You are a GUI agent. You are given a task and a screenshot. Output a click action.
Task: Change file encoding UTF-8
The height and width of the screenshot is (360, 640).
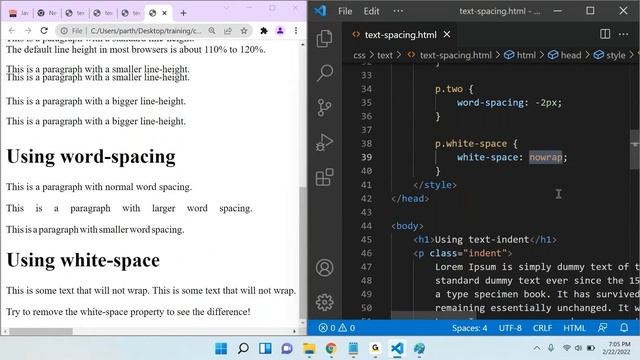point(510,328)
